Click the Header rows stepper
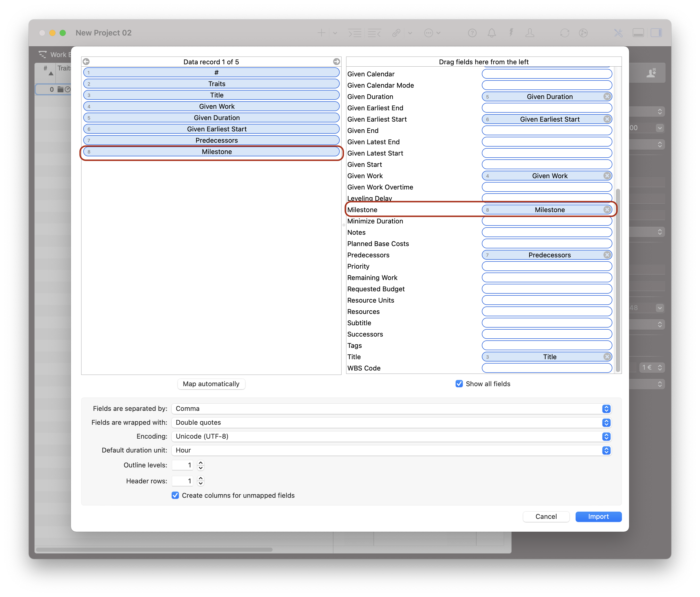 [x=201, y=481]
